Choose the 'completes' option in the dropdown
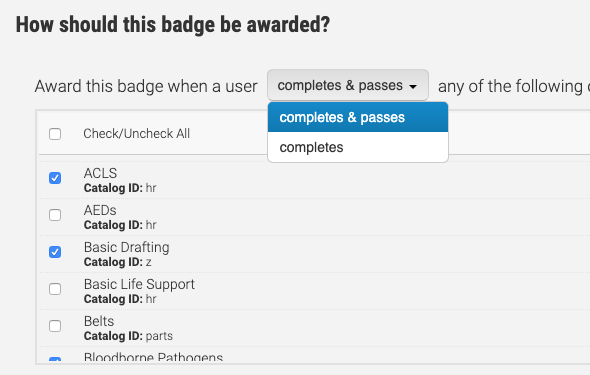The height and width of the screenshot is (375, 590). [x=358, y=147]
